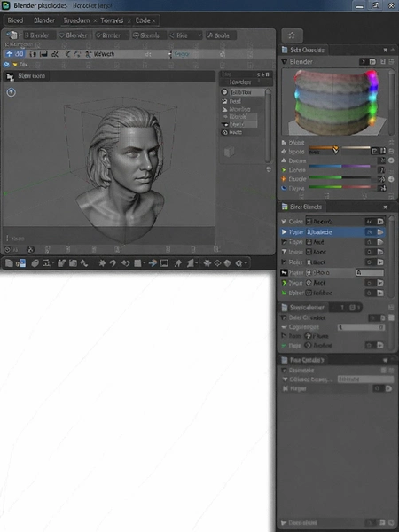The height and width of the screenshot is (532, 399).
Task: Select Pesrl in the viewport side list
Action: tap(235, 101)
